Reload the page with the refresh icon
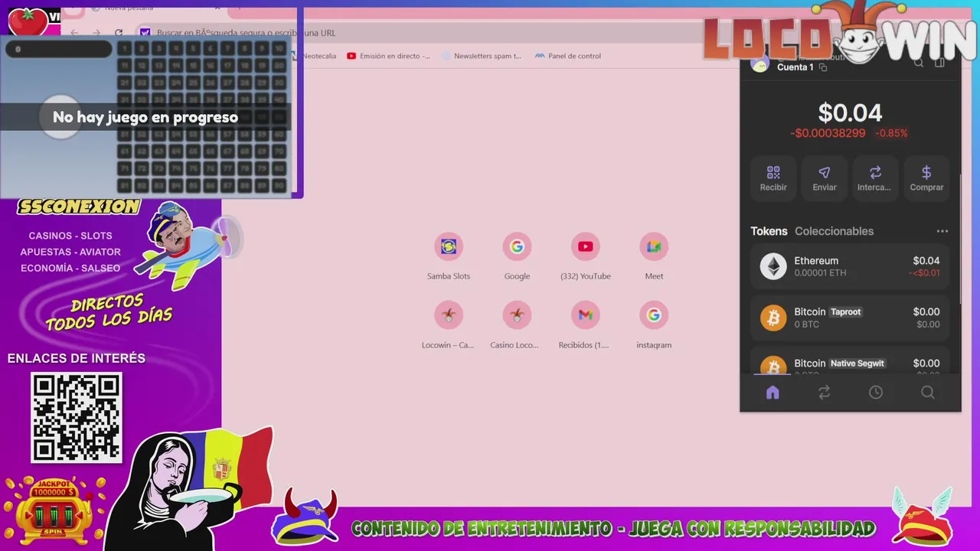The width and height of the screenshot is (980, 551). pyautogui.click(x=119, y=33)
